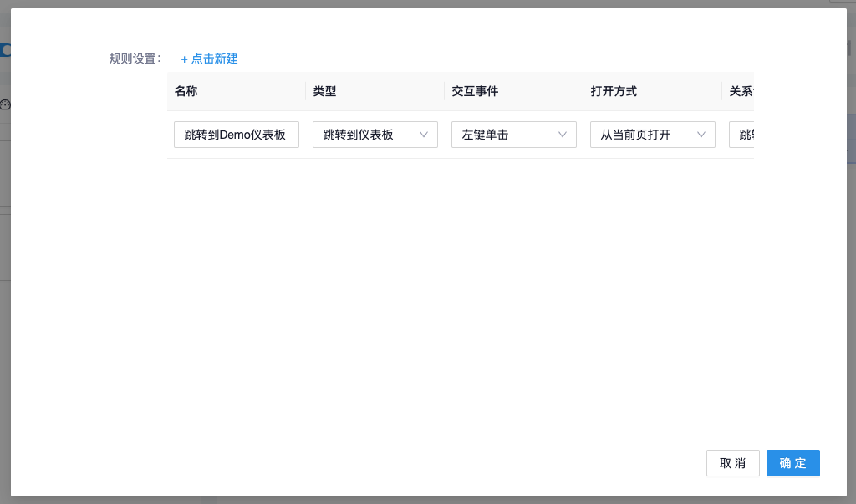The height and width of the screenshot is (504, 856).
Task: Click the cut-off 关系 column header
Action: coord(741,91)
